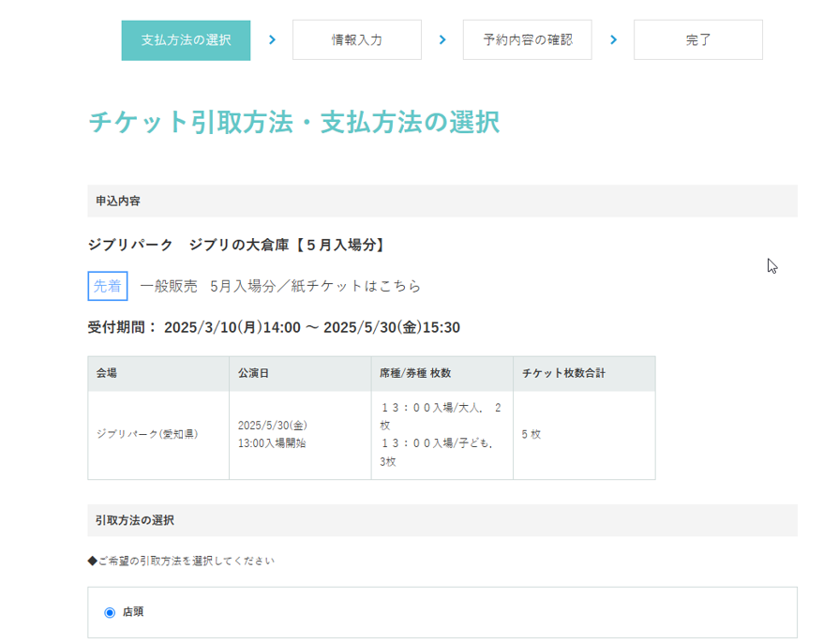Click the 13:00入場/大人 ticket line
This screenshot has height=644, width=823.
441,416
